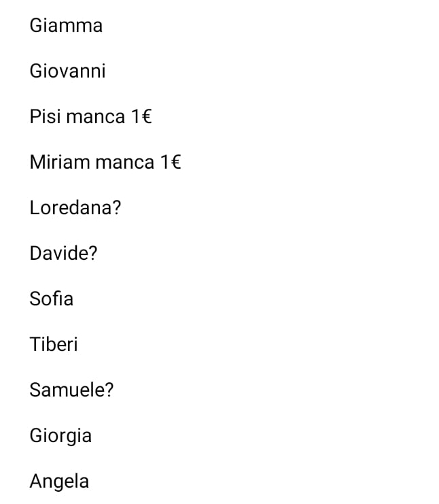This screenshot has width=439, height=504.
Task: Click the word manca after Miriam
Action: (124, 163)
